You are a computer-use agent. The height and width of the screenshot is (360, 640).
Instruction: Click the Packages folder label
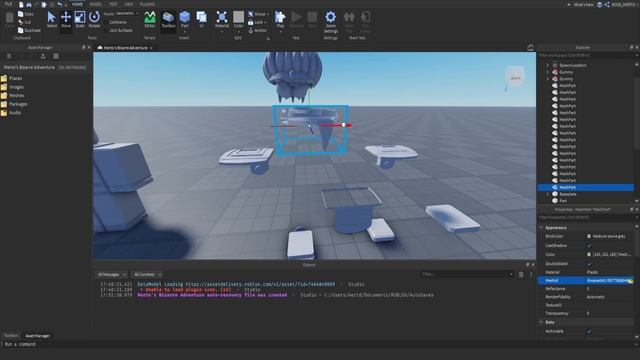[x=18, y=104]
